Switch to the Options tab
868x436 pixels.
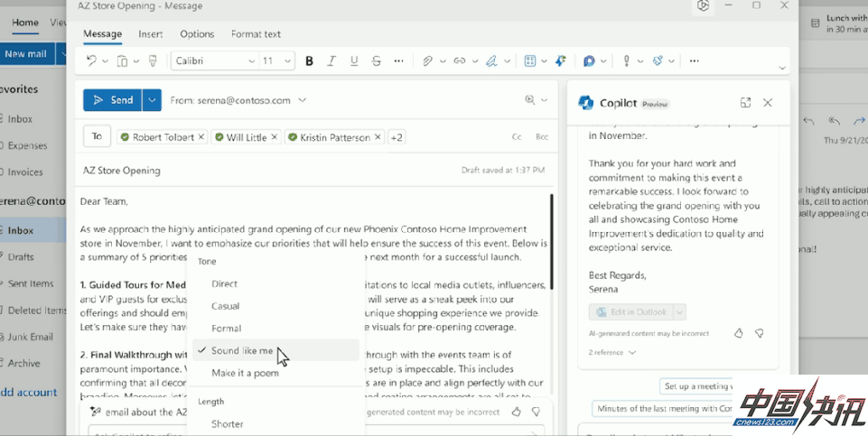coord(197,33)
